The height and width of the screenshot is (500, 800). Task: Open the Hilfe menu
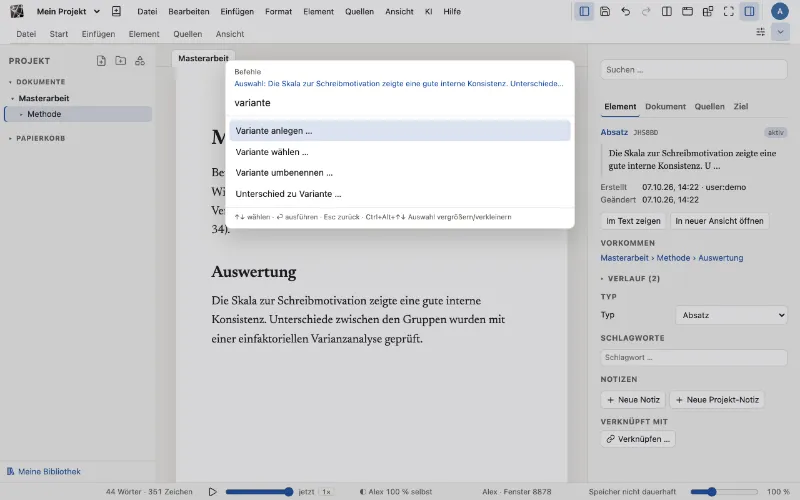pyautogui.click(x=452, y=11)
